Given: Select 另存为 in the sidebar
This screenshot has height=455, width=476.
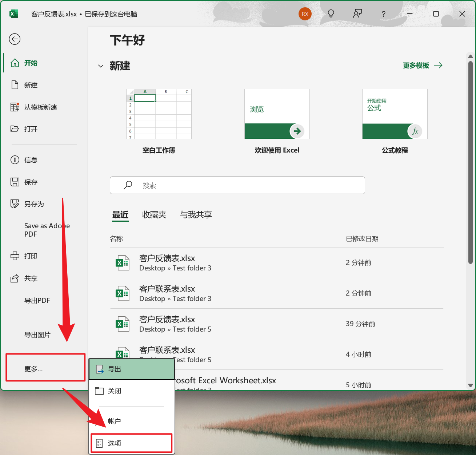Looking at the screenshot, I should coord(34,204).
